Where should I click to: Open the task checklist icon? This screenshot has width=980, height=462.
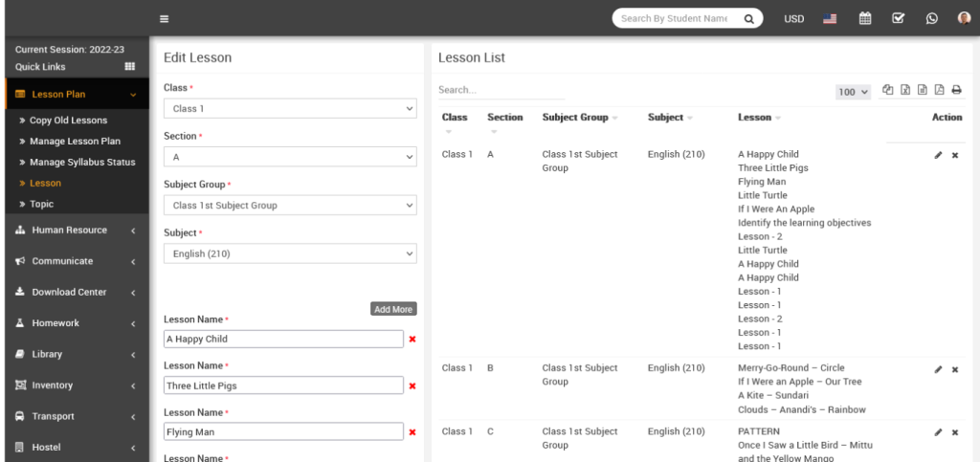coord(898,18)
